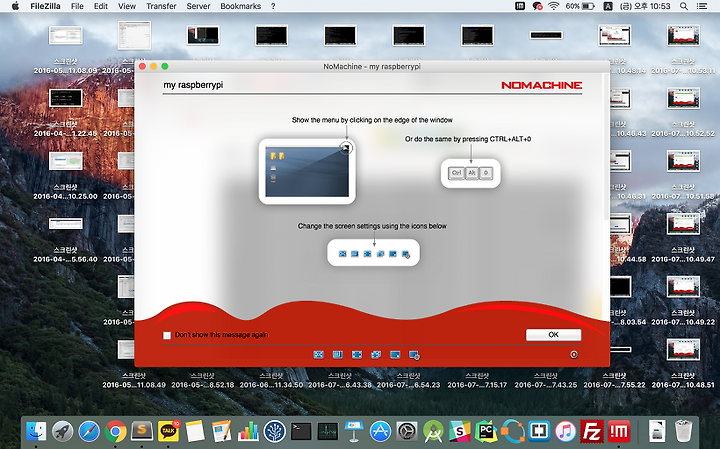Screen dimensions: 720x449
Task: Select desktop screenshot 2016-05...11.08.09
Action: pos(66,36)
